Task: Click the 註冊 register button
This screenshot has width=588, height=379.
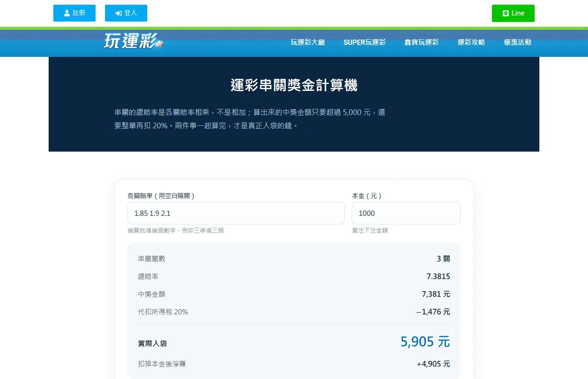Action: tap(74, 13)
